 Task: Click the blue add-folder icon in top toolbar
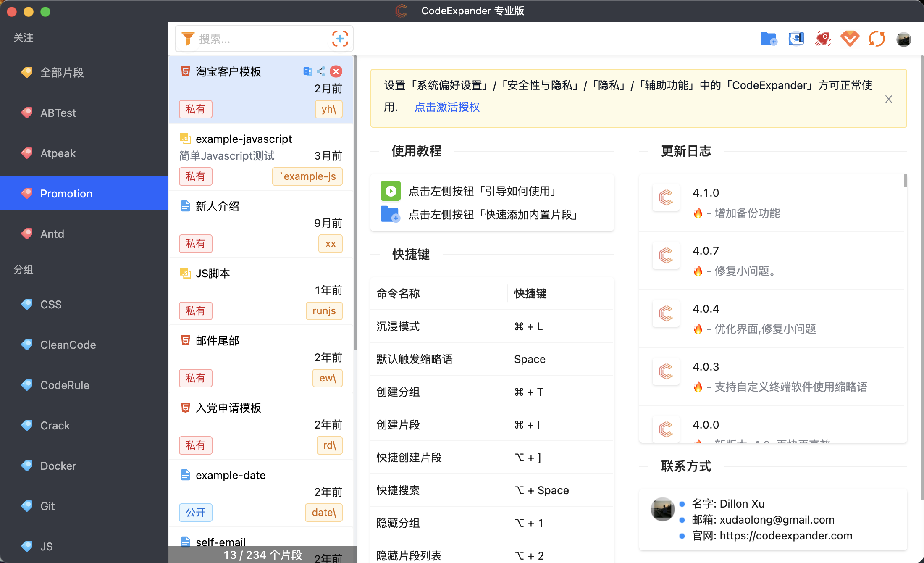coord(769,39)
